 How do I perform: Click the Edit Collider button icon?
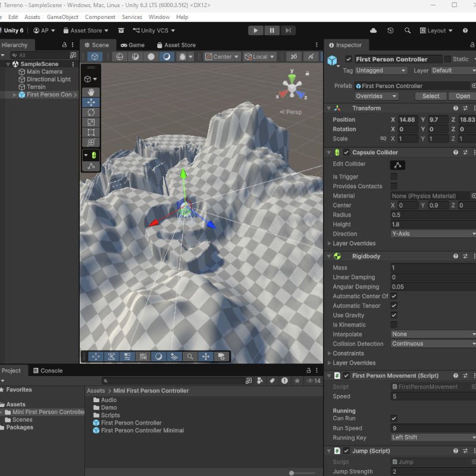(397, 165)
